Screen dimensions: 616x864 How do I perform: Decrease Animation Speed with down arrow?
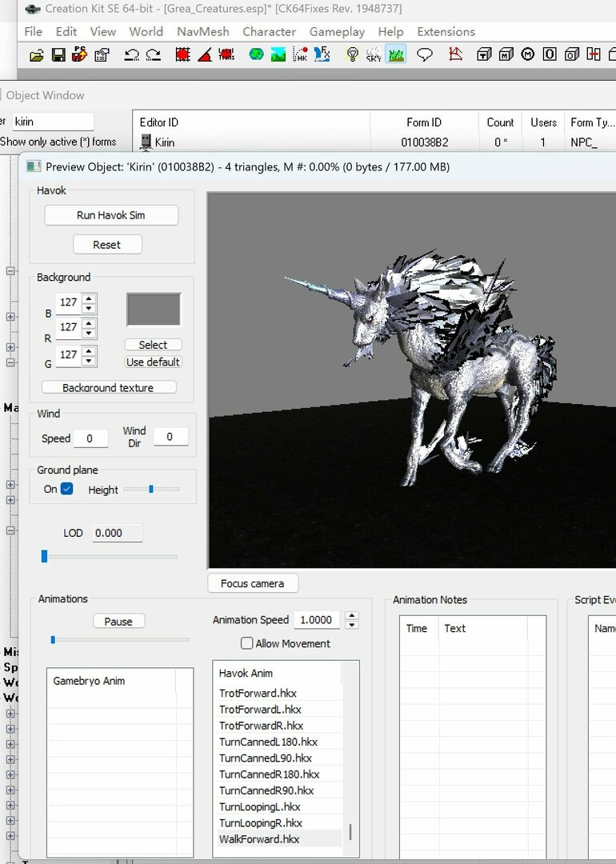click(351, 625)
